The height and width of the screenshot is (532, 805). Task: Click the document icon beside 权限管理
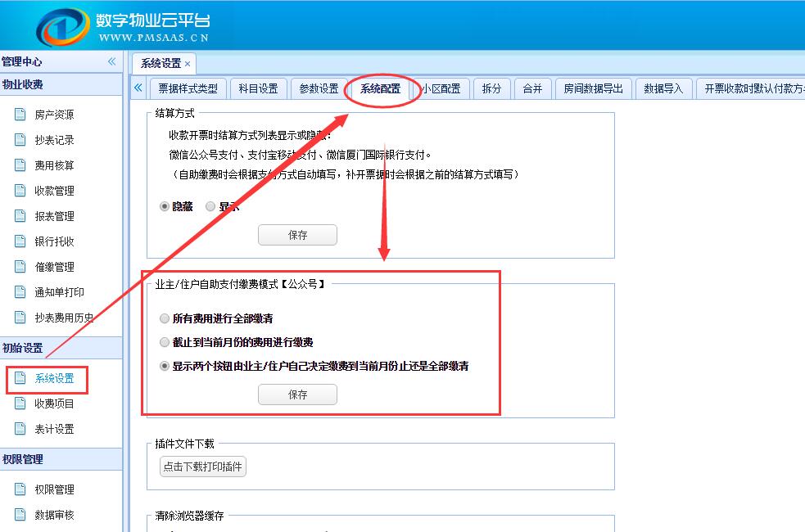coord(20,489)
